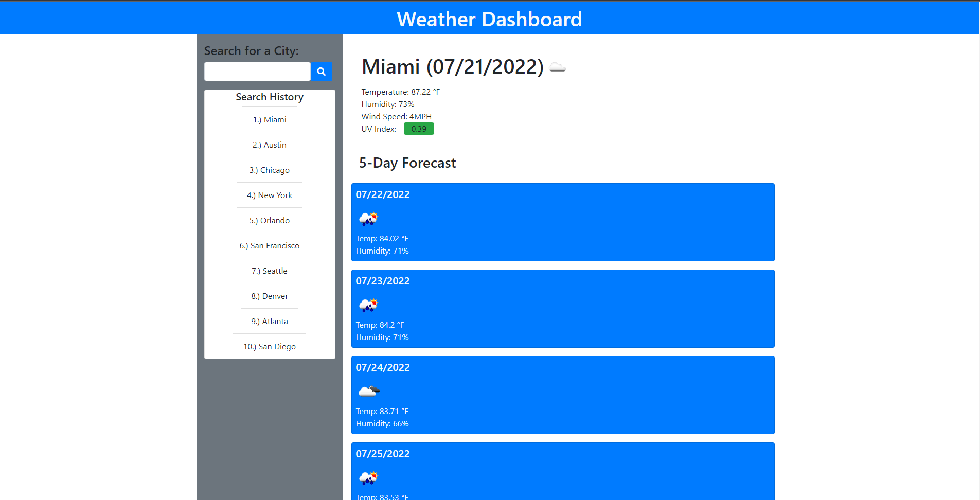Click the green UV Index 0.39 badge
The width and height of the screenshot is (980, 500).
(x=419, y=129)
